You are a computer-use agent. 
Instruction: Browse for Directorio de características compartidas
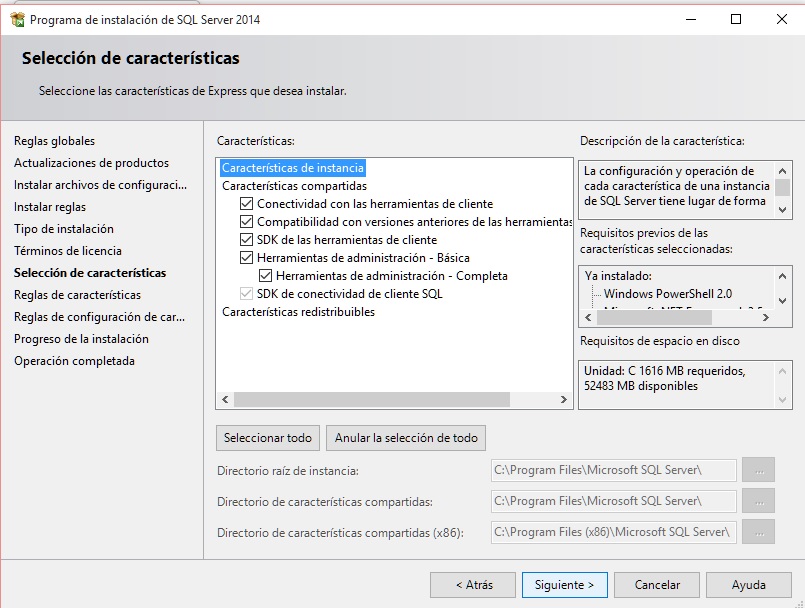[x=758, y=501]
